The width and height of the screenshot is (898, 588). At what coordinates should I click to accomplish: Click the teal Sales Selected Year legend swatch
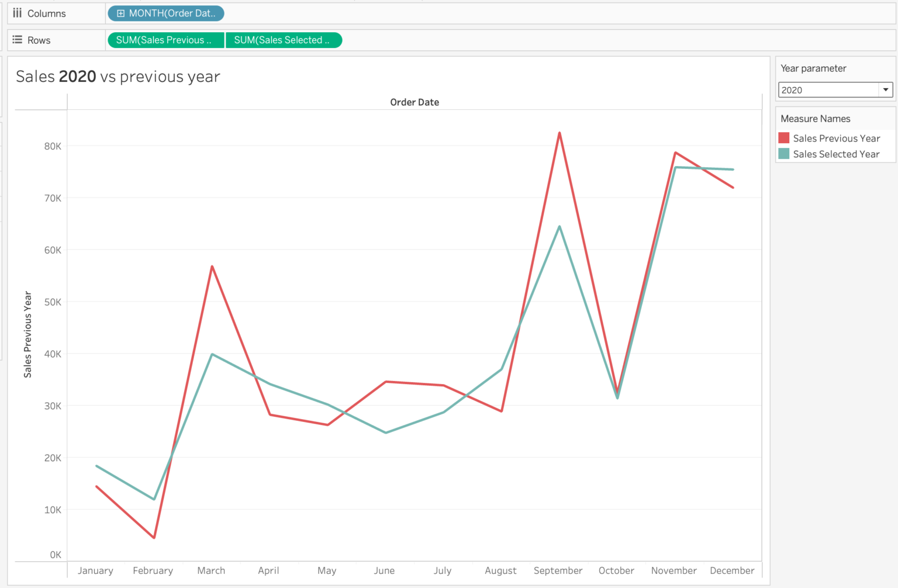[x=783, y=154]
